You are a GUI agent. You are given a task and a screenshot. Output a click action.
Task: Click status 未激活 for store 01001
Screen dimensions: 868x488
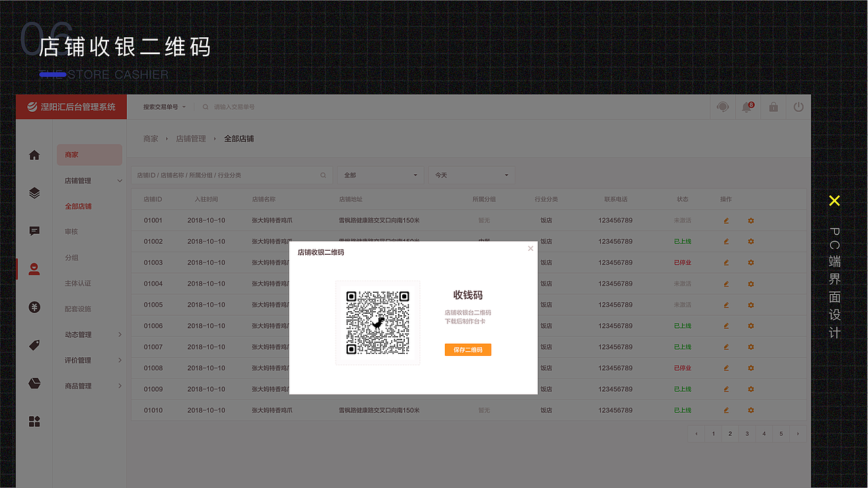(x=683, y=220)
